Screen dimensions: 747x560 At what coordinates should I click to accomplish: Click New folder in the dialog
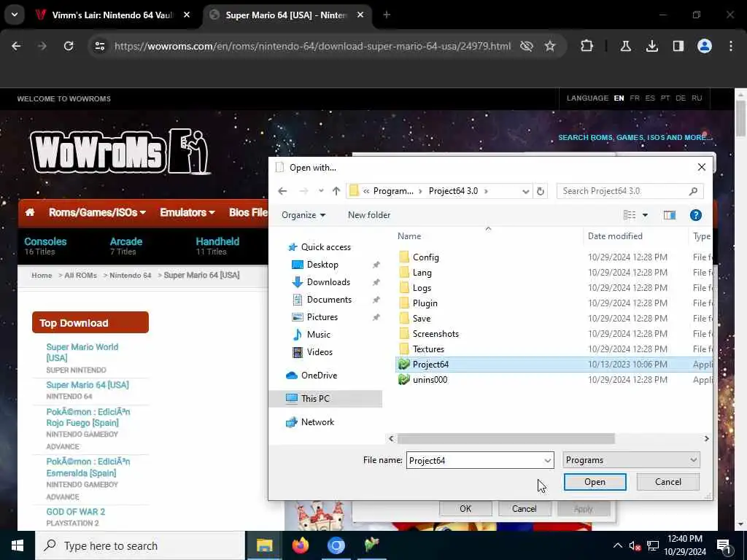click(369, 215)
